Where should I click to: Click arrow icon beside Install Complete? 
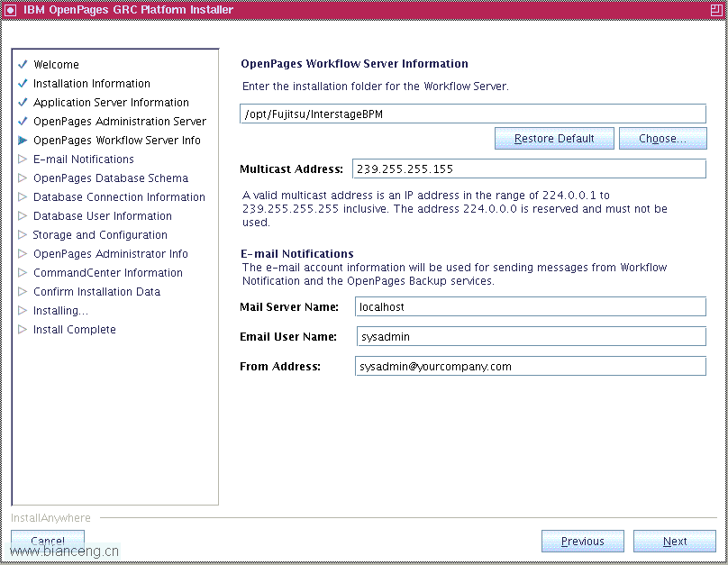(23, 330)
